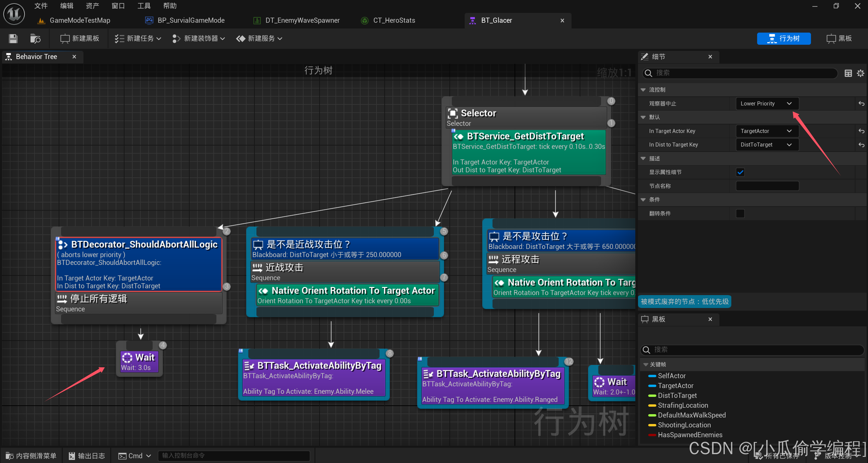The width and height of the screenshot is (868, 463).
Task: Toggle the show property details checkbox
Action: (x=740, y=172)
